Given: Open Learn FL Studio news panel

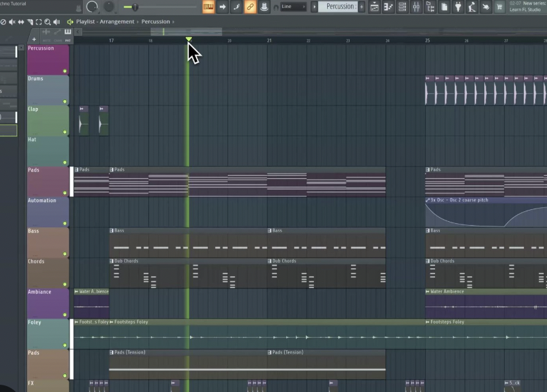Looking at the screenshot, I should (526, 6).
